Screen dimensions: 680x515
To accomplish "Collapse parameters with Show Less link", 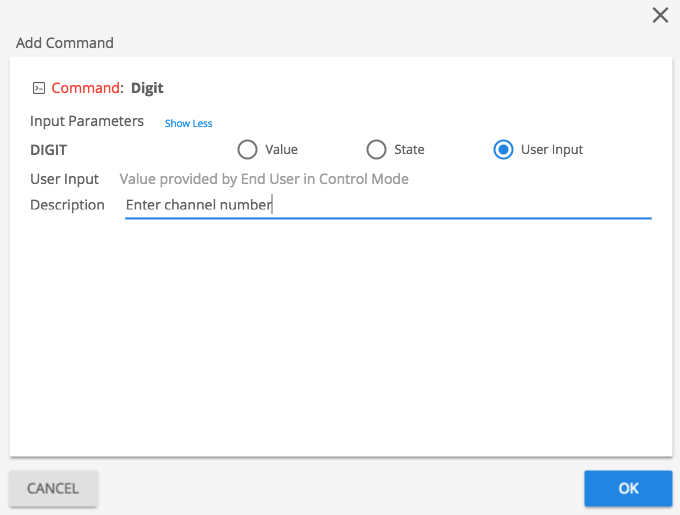I will 188,124.
